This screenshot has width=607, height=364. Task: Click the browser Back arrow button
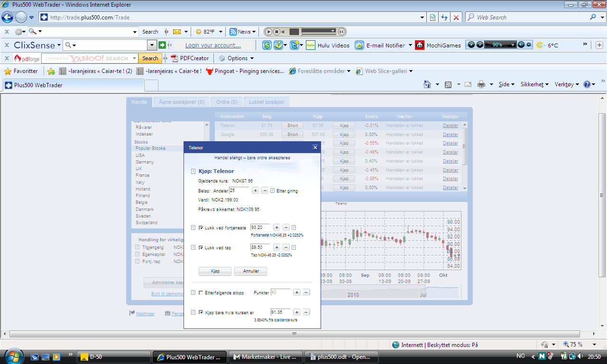8,18
